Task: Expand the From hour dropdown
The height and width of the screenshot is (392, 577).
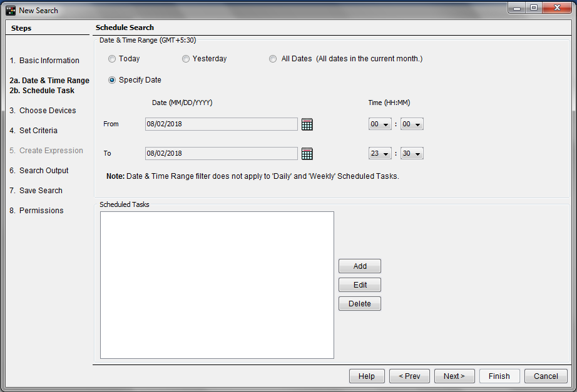Action: pos(380,124)
